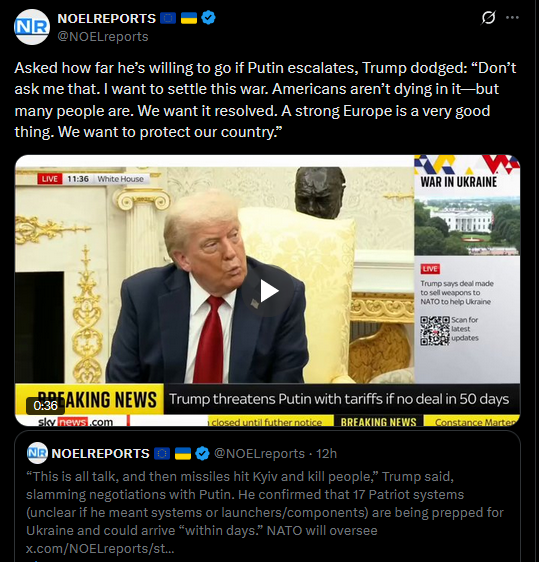Click the blue verified badge by NOELREPORTS

[208, 18]
